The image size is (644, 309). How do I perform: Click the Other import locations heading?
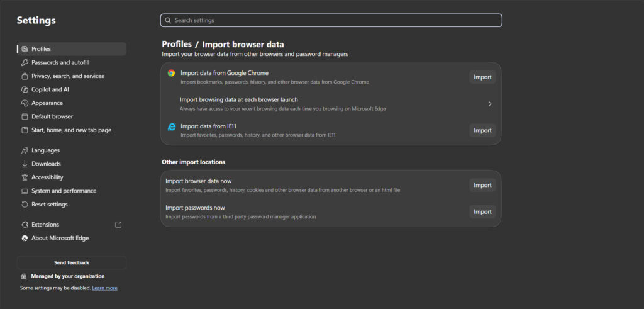pos(194,162)
